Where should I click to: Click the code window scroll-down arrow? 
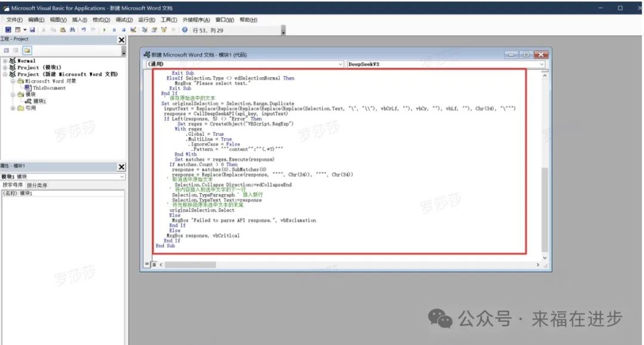544,257
